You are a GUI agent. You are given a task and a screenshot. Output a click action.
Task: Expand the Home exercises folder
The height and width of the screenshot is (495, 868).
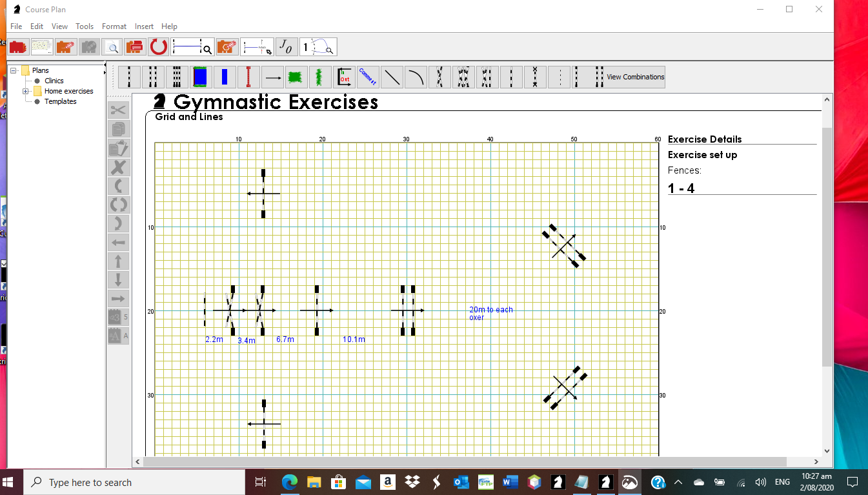pos(26,91)
